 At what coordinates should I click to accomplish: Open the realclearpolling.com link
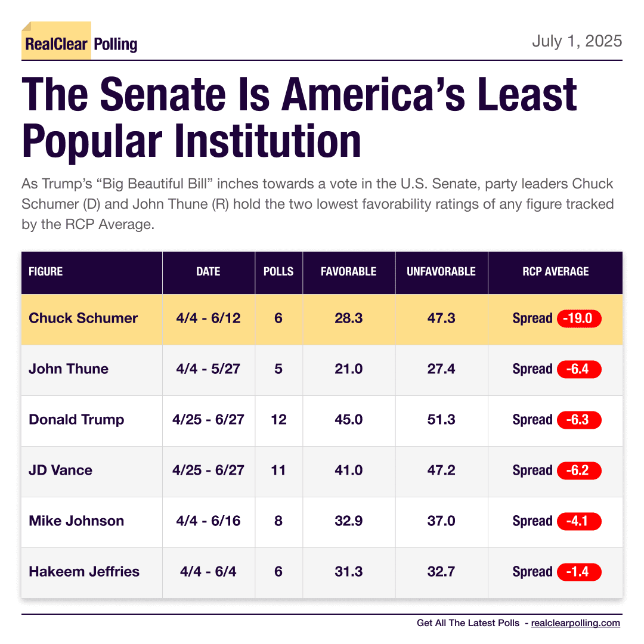point(575,623)
